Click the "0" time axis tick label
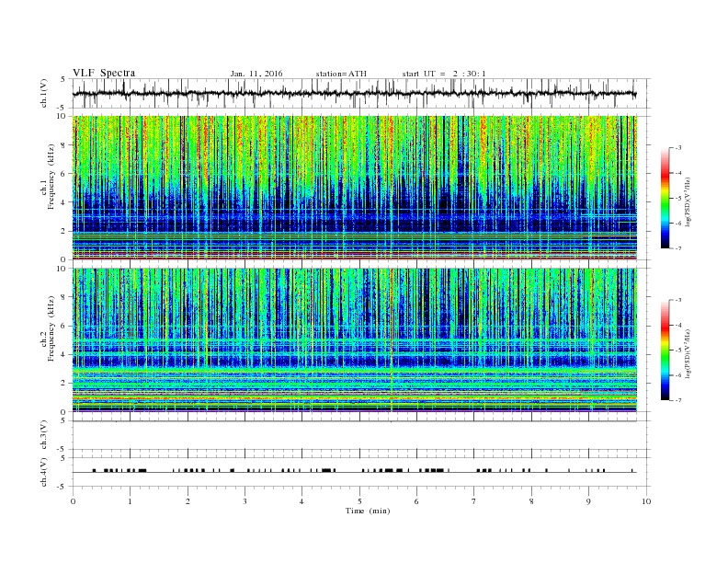Image resolution: width=728 pixels, height=563 pixels. pyautogui.click(x=73, y=501)
